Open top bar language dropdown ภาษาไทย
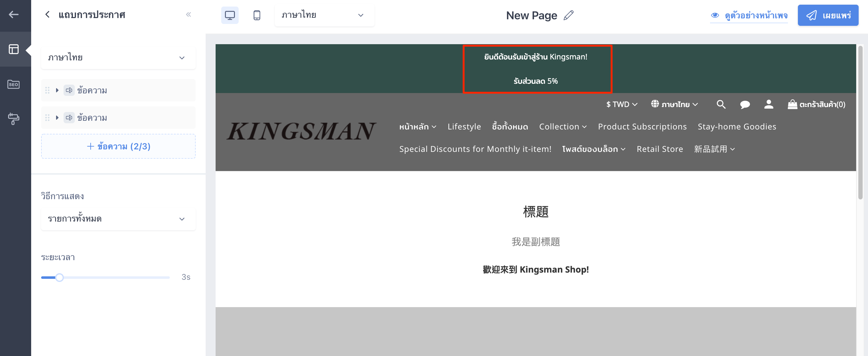 tap(324, 15)
